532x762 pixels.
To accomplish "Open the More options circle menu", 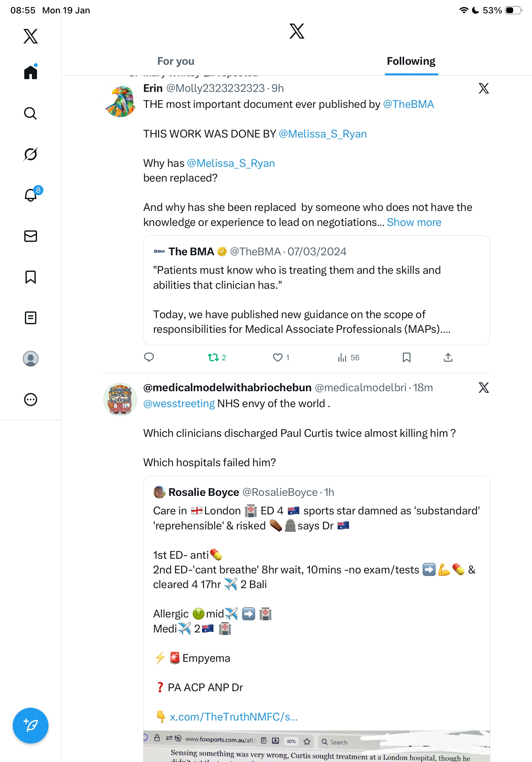I will (31, 399).
